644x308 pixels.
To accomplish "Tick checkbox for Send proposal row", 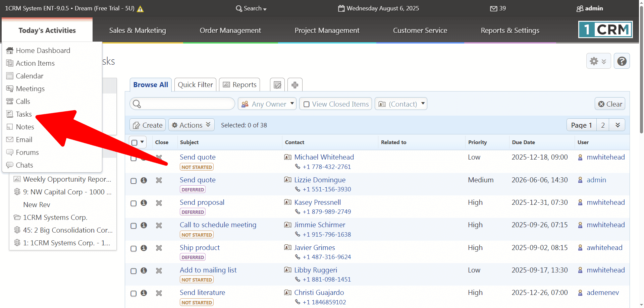I will (x=133, y=203).
